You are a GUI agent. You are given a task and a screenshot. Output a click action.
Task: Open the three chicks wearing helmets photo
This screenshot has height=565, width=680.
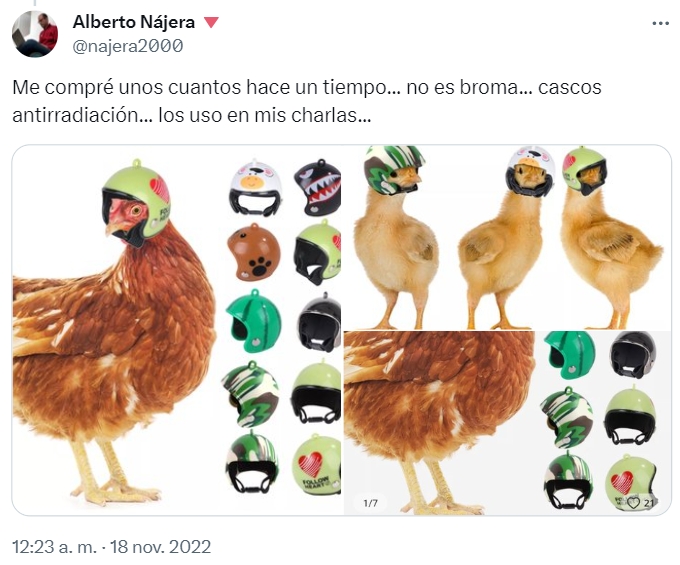pos(507,237)
